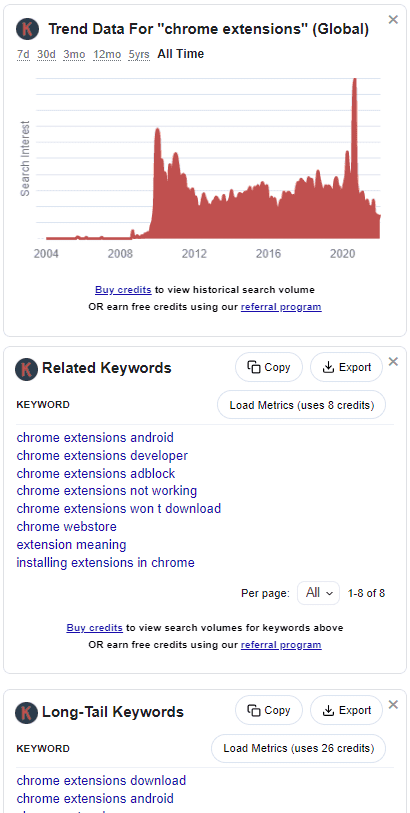This screenshot has width=410, height=813.
Task: Close the Trend Data panel
Action: click(x=393, y=20)
